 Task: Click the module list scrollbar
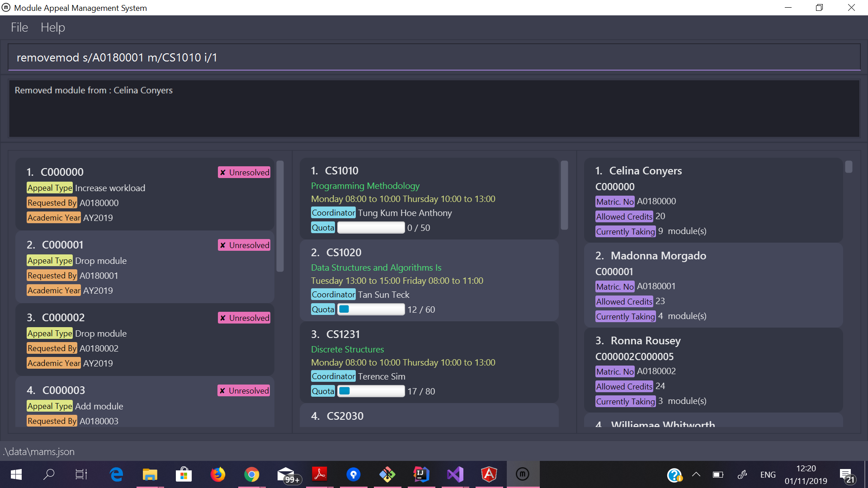[x=564, y=195]
